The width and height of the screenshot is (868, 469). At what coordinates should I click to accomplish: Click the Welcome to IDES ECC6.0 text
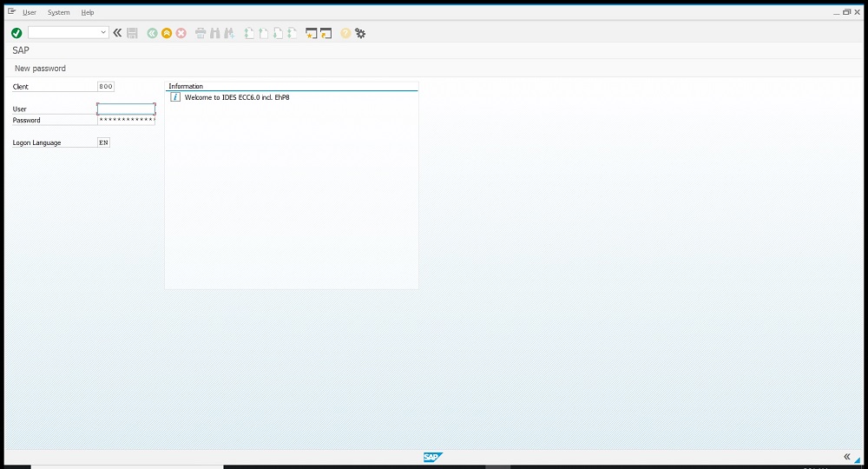point(237,97)
